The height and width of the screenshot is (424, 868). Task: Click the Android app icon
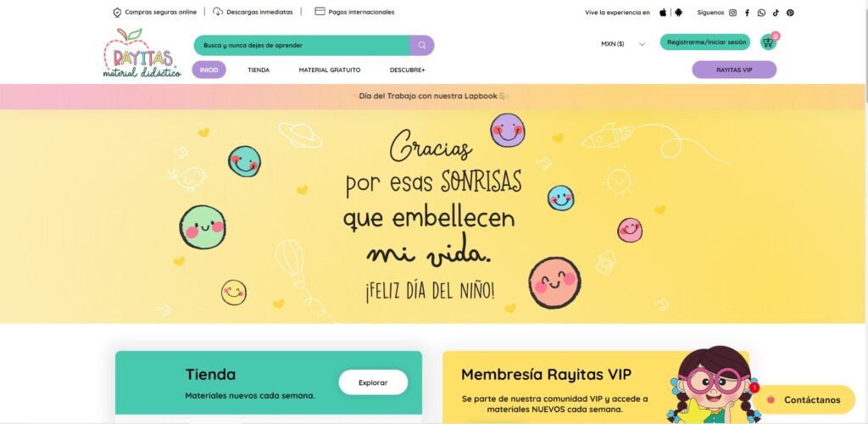point(679,12)
